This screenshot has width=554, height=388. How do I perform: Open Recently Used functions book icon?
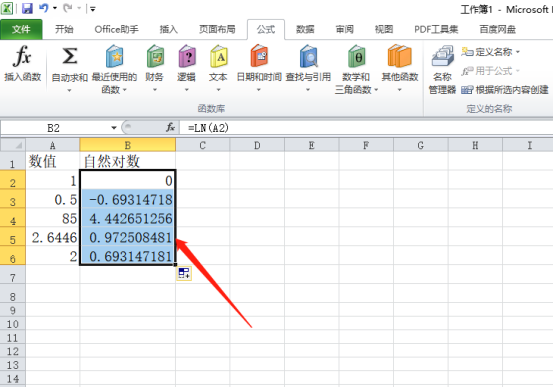click(114, 56)
